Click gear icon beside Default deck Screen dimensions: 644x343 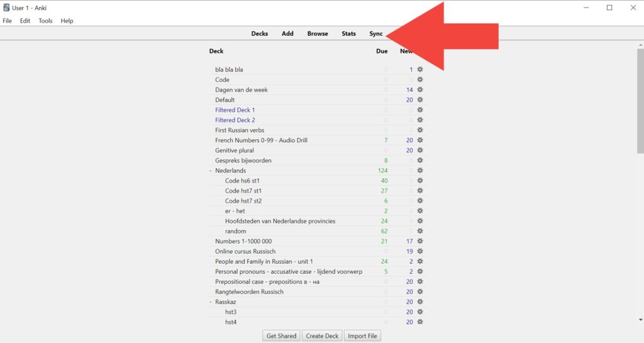click(419, 100)
